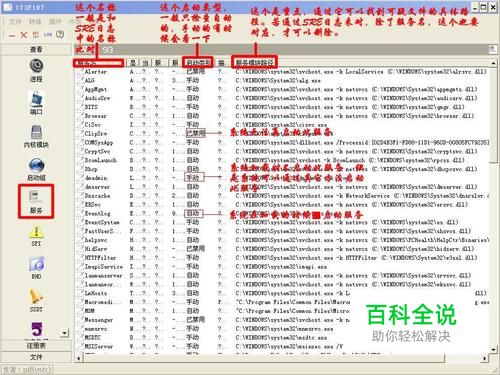Select the ClipSrv service row
The height and width of the screenshot is (375, 500).
click(x=282, y=134)
